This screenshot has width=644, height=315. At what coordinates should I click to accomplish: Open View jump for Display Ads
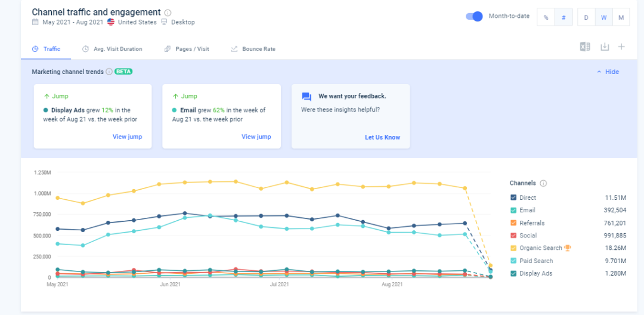(127, 137)
